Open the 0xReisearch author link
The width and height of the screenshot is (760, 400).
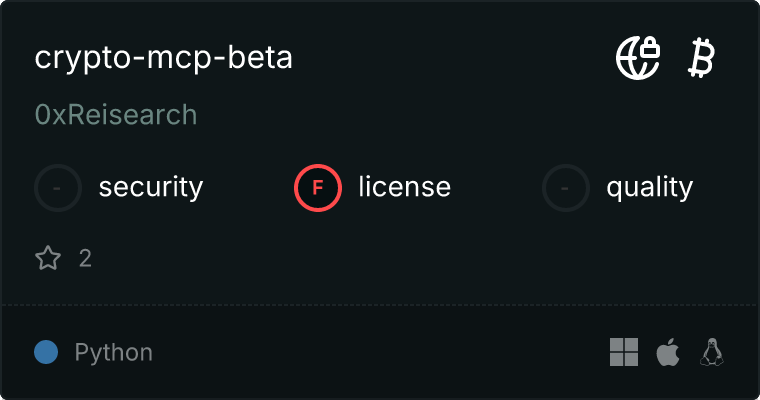(116, 115)
